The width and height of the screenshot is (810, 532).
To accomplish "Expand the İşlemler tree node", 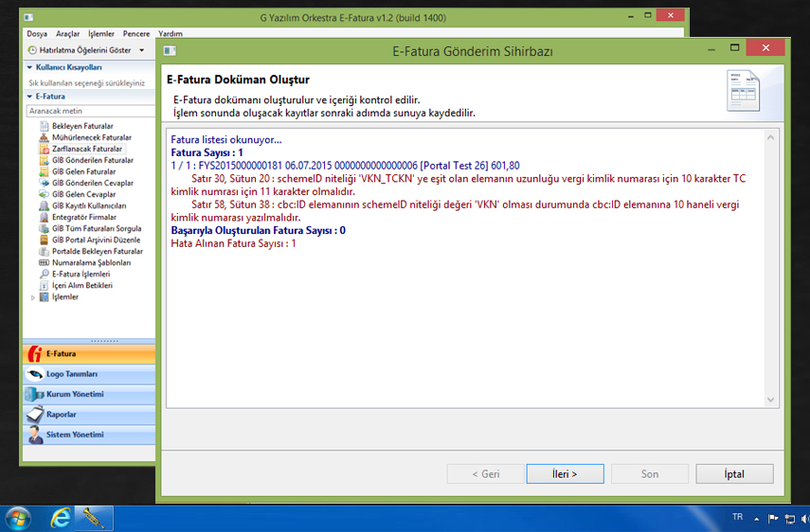I will pyautogui.click(x=34, y=297).
